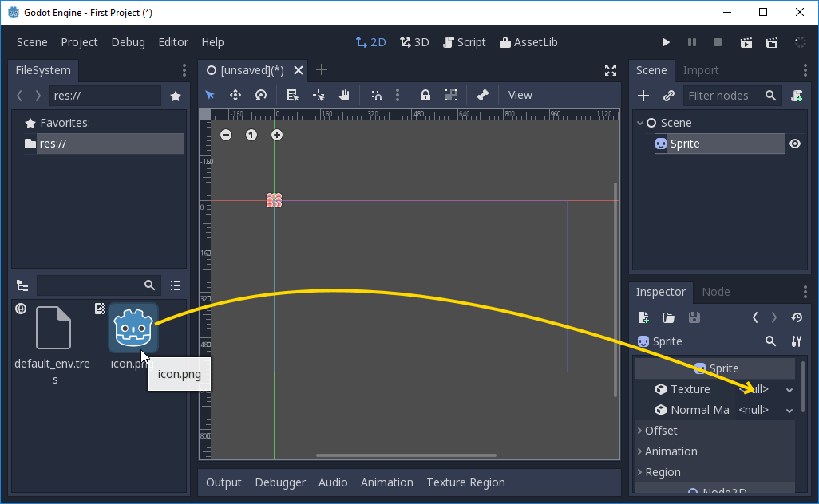Reset zoom with the 1 button
The height and width of the screenshot is (504, 819).
[x=251, y=135]
